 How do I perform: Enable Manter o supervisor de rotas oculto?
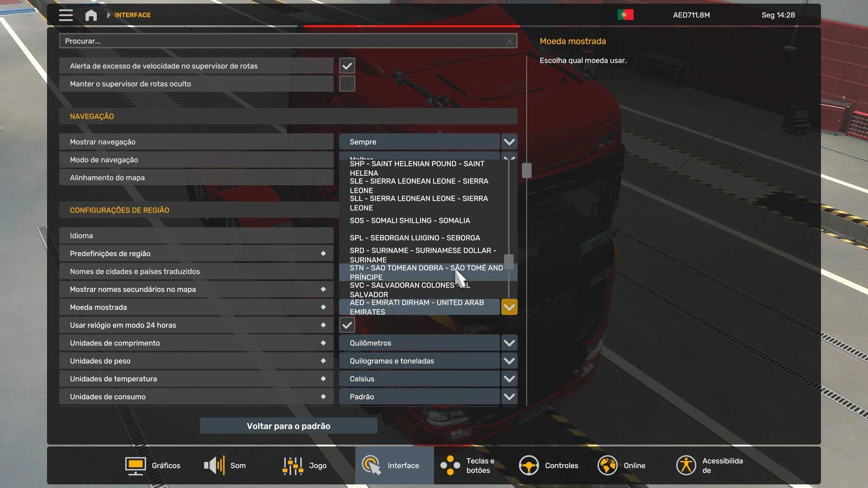click(347, 84)
